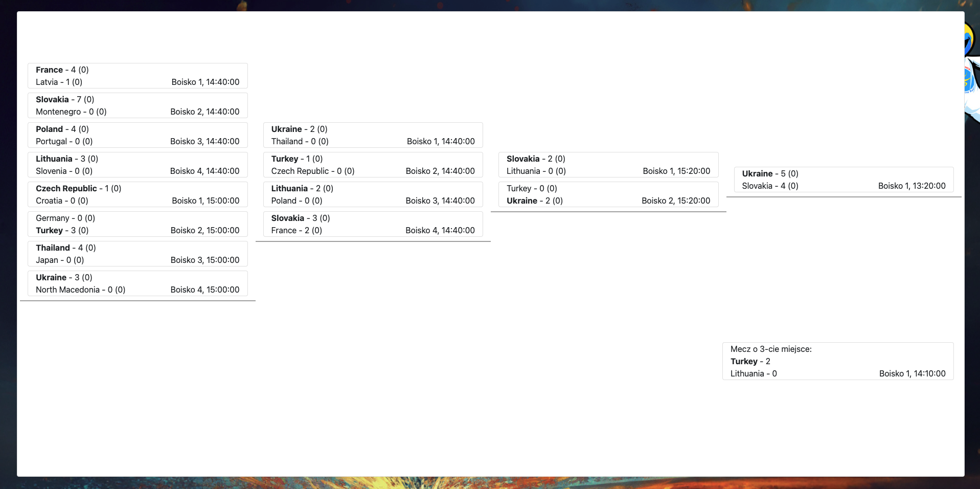Image resolution: width=980 pixels, height=489 pixels.
Task: Click the Lithuania vs Slovenia match box
Action: [x=137, y=165]
